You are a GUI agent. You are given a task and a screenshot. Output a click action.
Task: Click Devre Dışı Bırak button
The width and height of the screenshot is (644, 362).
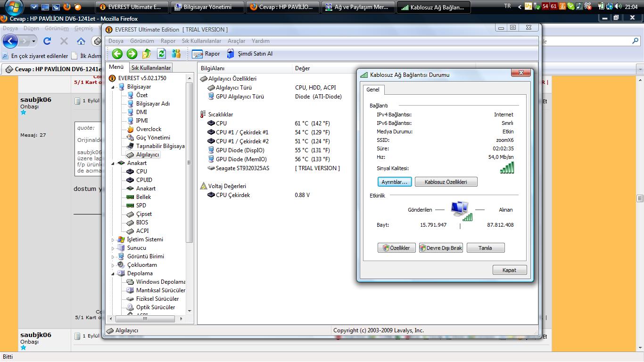click(x=441, y=248)
